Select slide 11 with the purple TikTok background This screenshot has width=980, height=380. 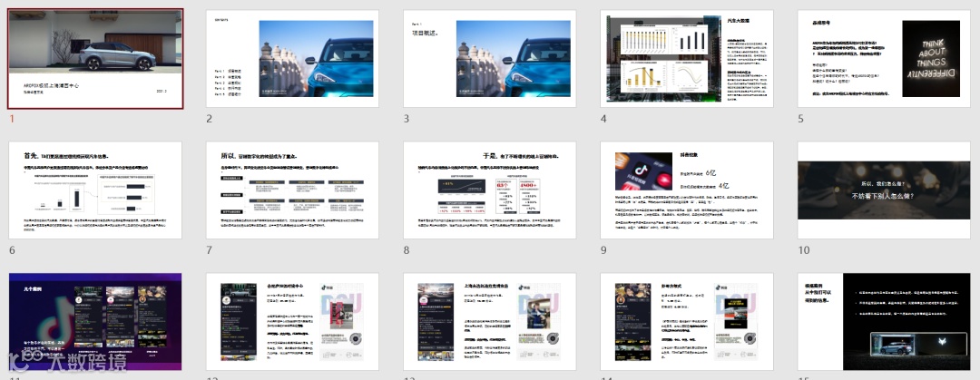95,322
